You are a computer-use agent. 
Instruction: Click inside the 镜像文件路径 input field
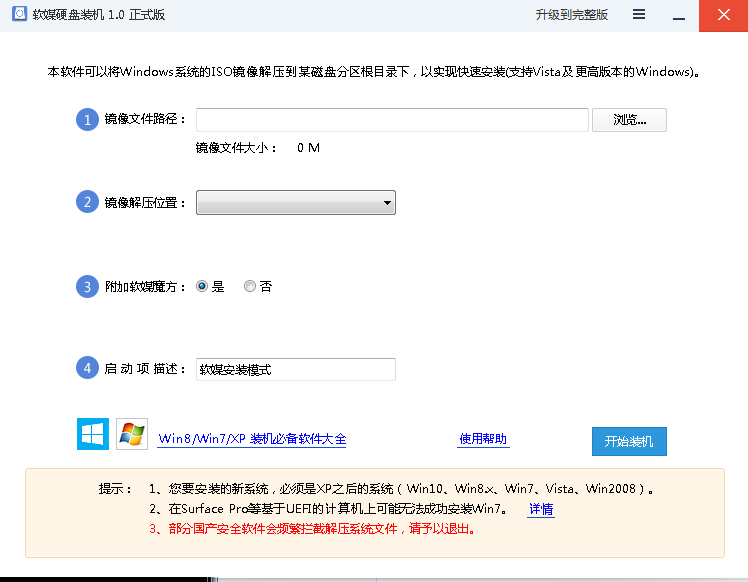pyautogui.click(x=392, y=120)
